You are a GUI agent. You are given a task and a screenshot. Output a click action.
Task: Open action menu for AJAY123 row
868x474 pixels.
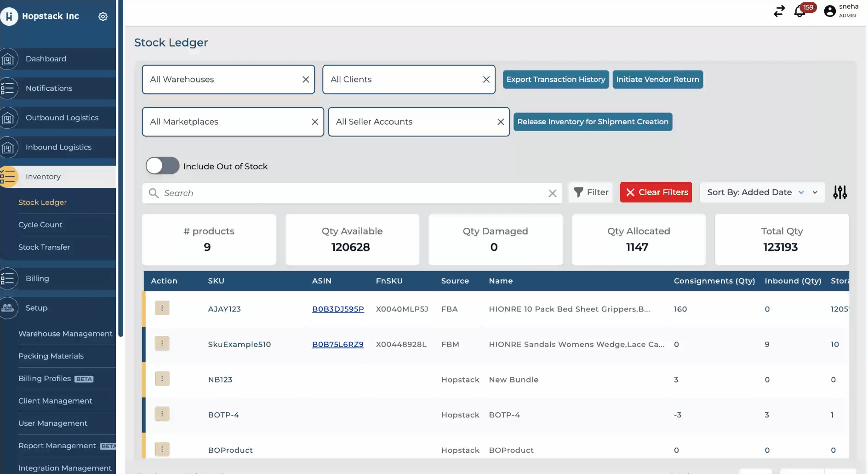tap(162, 308)
